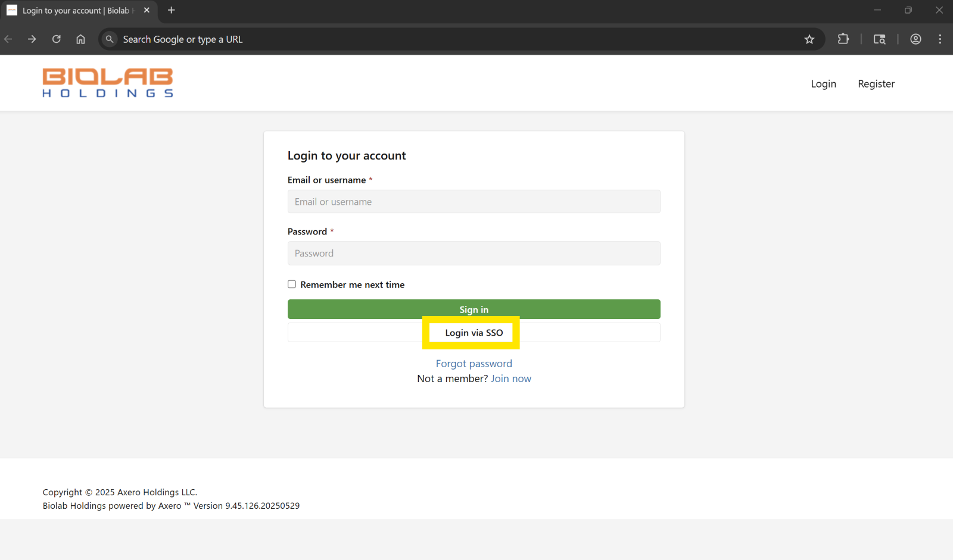Click into the Email or username field
This screenshot has width=953, height=560.
(x=474, y=201)
